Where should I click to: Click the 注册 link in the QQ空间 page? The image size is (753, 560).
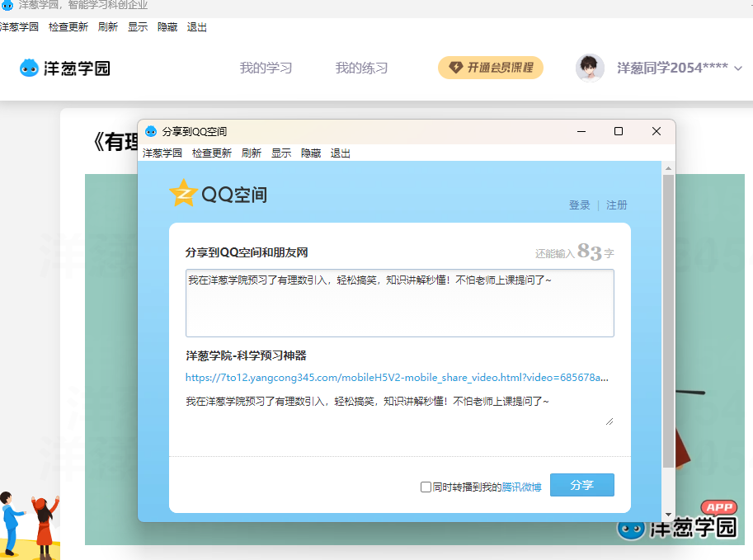click(617, 205)
